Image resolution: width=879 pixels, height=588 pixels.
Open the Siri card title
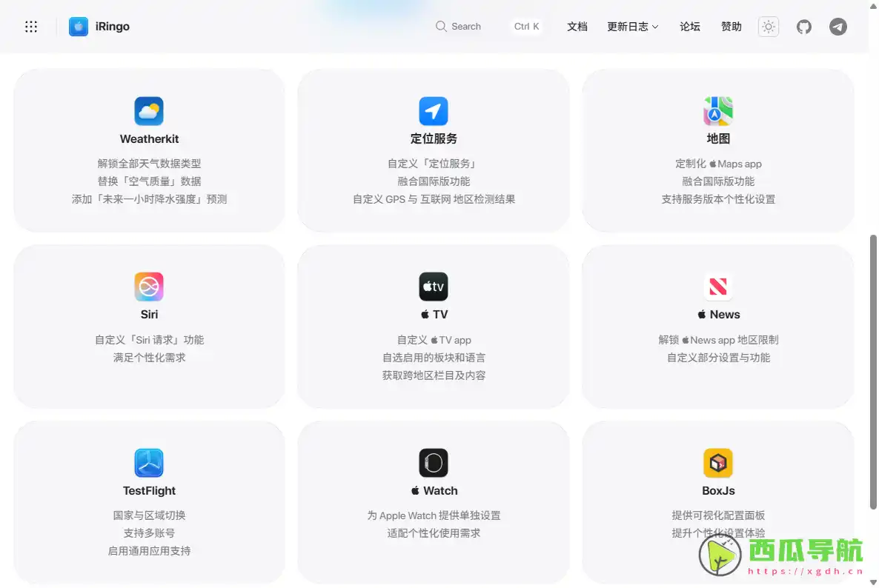[x=149, y=315]
